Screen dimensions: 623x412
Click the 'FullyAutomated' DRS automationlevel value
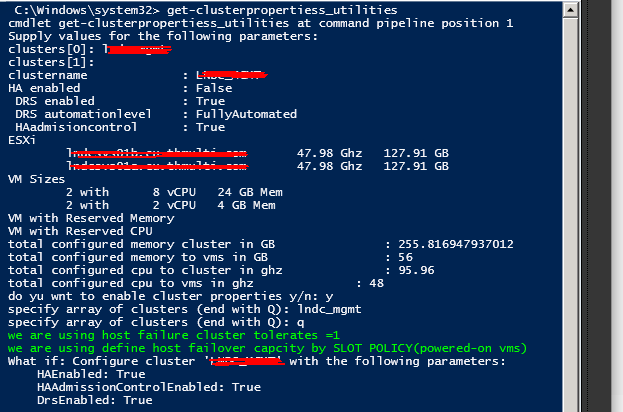246,114
